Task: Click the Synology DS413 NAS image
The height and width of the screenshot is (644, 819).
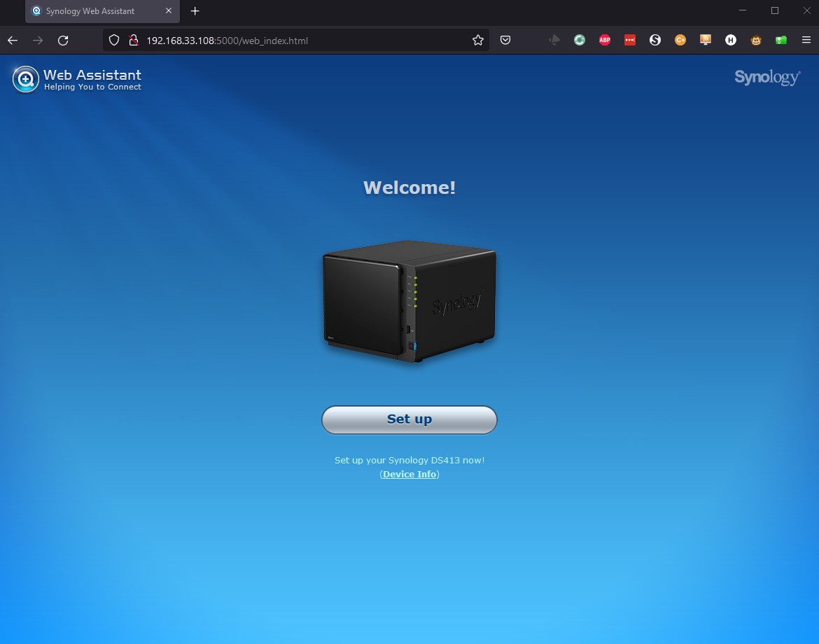Action: click(409, 301)
